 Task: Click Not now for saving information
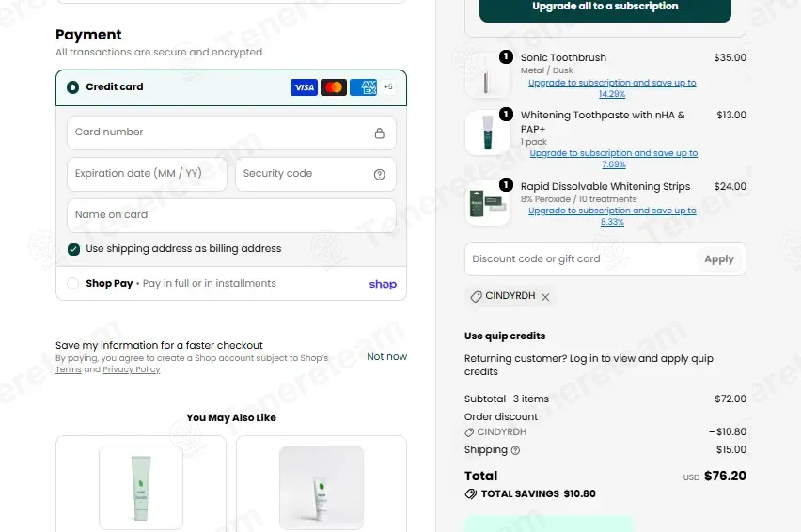coord(386,356)
